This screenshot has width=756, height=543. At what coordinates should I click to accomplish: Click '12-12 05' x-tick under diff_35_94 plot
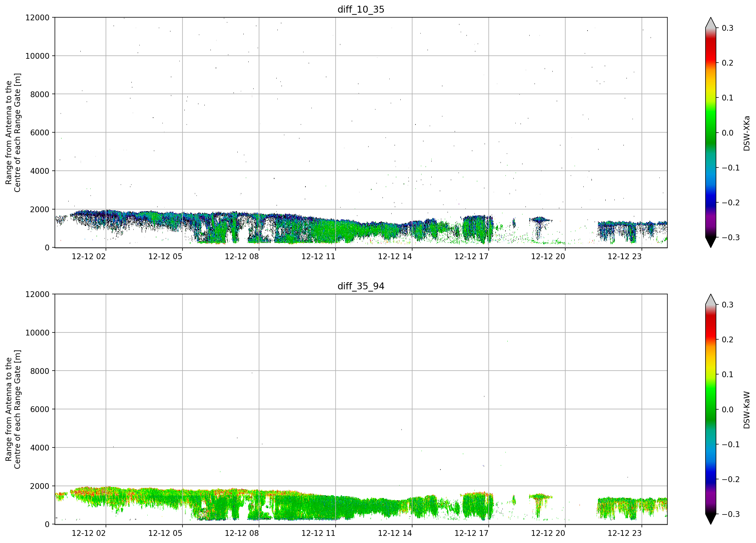(165, 533)
